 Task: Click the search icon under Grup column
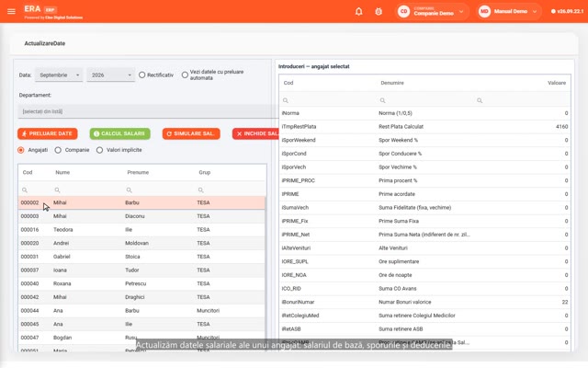pyautogui.click(x=200, y=190)
